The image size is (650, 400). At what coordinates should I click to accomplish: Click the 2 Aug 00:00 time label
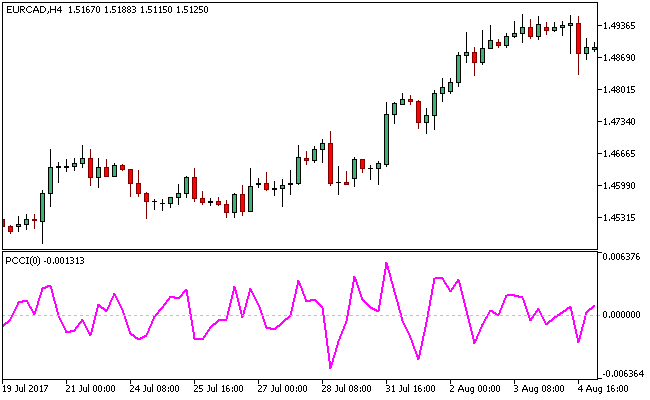pyautogui.click(x=475, y=389)
